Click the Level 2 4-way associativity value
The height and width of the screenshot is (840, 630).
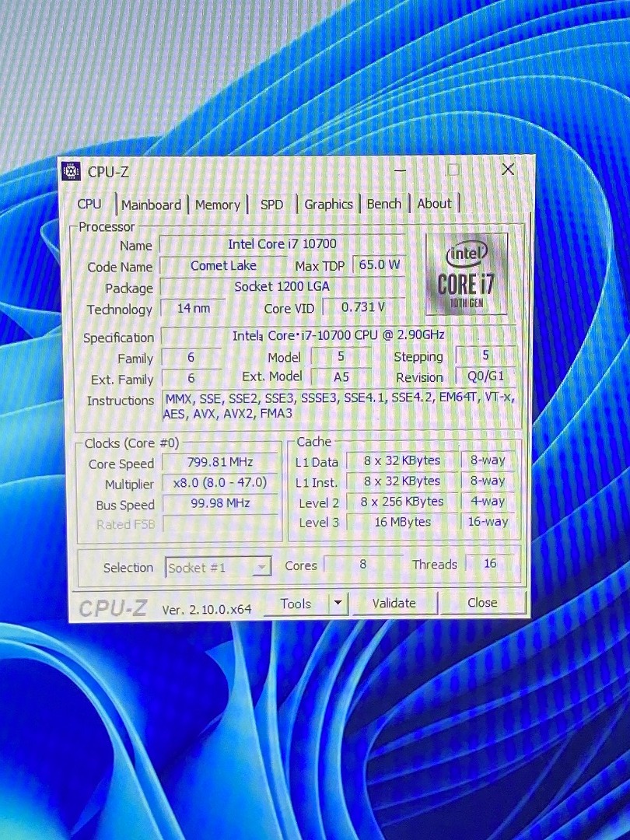tap(488, 501)
